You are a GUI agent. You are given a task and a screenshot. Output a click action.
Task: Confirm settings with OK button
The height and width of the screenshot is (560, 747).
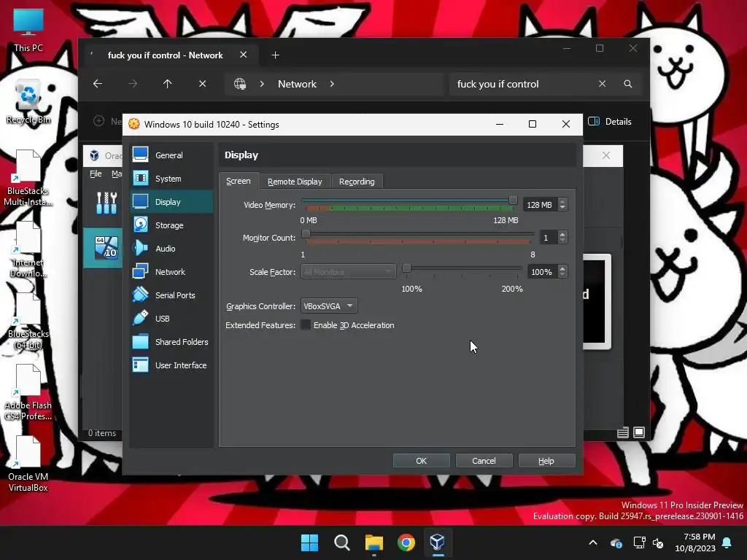tap(421, 461)
